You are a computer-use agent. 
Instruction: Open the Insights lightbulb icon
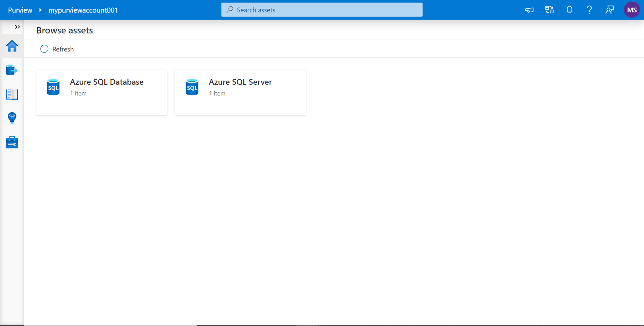[x=12, y=118]
